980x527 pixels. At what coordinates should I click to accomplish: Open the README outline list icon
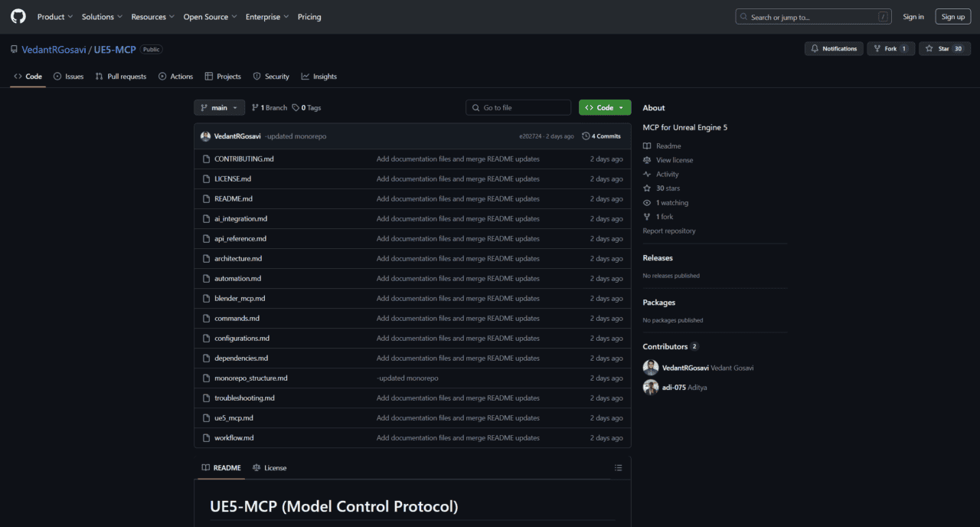pos(618,467)
